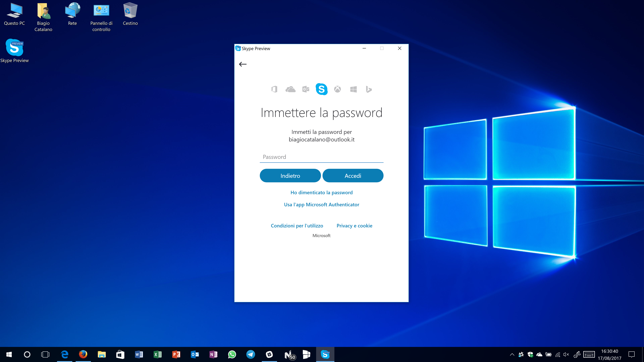This screenshot has height=362, width=644.
Task: Open Usa l'app Microsoft Authenticator link
Action: pyautogui.click(x=321, y=205)
